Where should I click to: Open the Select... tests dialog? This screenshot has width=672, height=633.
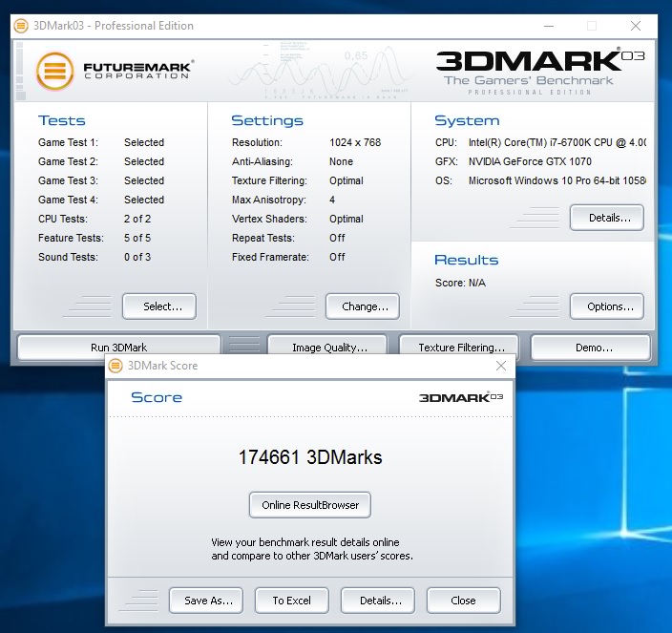[x=159, y=306]
